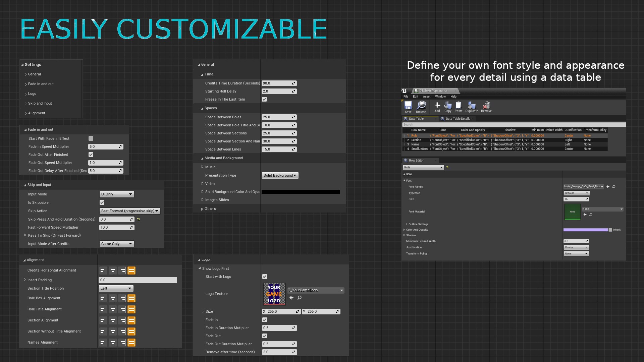The height and width of the screenshot is (362, 644).
Task: Click the Insert Padding input field
Action: pos(138,280)
